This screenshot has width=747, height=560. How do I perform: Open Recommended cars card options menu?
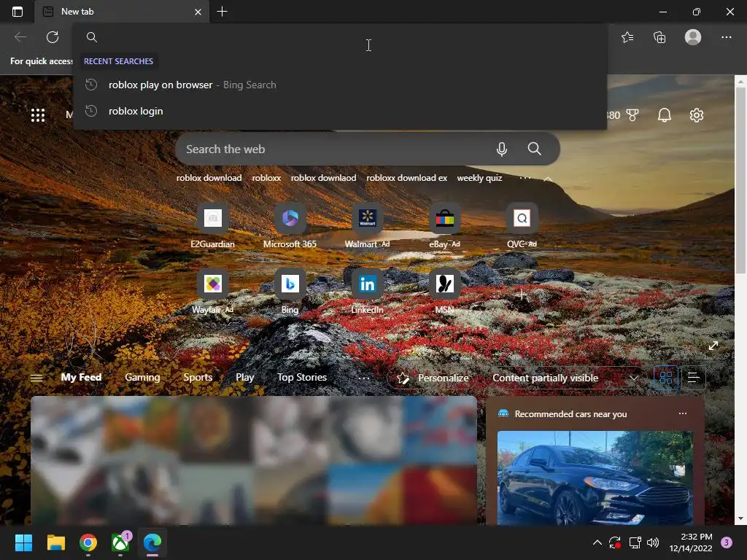pyautogui.click(x=682, y=413)
